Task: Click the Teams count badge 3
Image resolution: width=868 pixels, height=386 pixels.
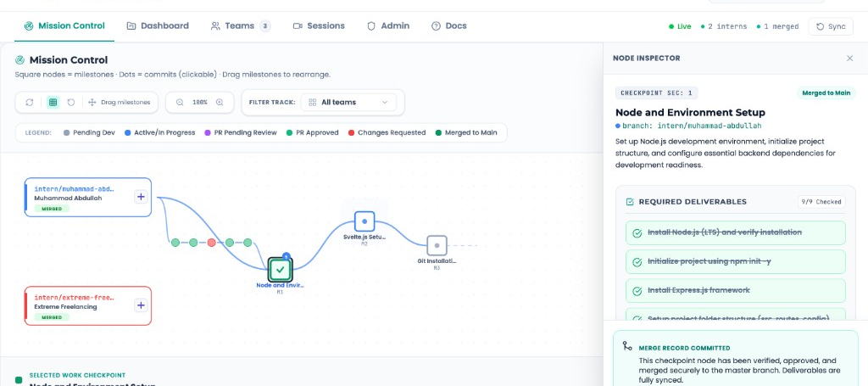Action: 265,26
